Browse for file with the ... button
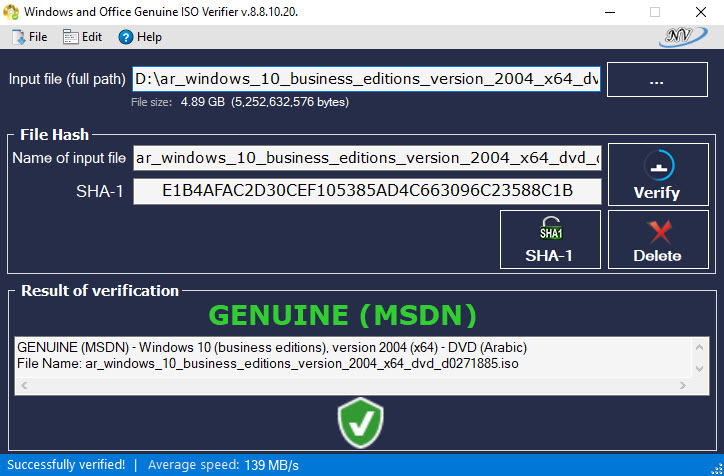 click(x=657, y=79)
